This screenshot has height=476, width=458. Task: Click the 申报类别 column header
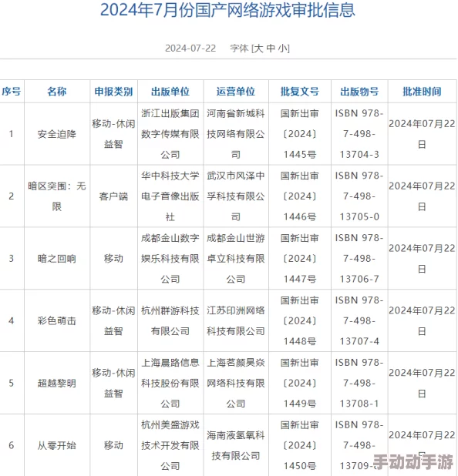click(x=113, y=92)
